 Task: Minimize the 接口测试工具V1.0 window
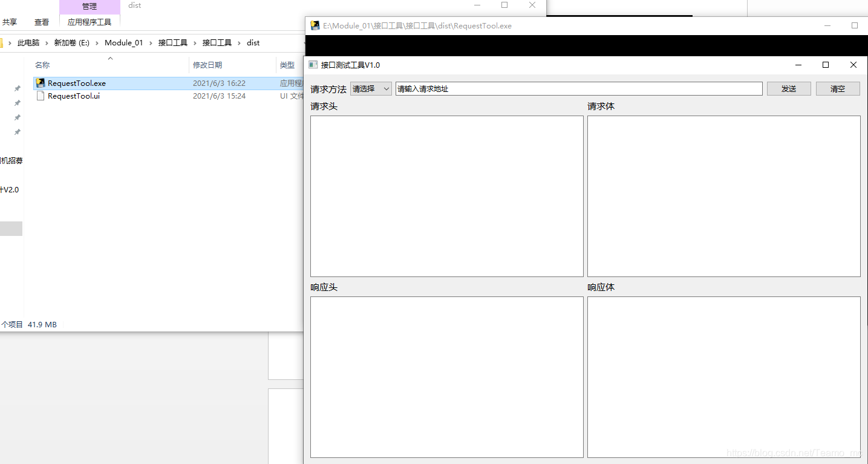[x=798, y=65]
